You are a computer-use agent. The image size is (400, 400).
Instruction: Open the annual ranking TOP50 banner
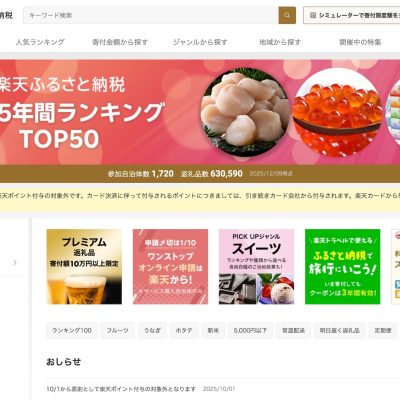(x=200, y=112)
